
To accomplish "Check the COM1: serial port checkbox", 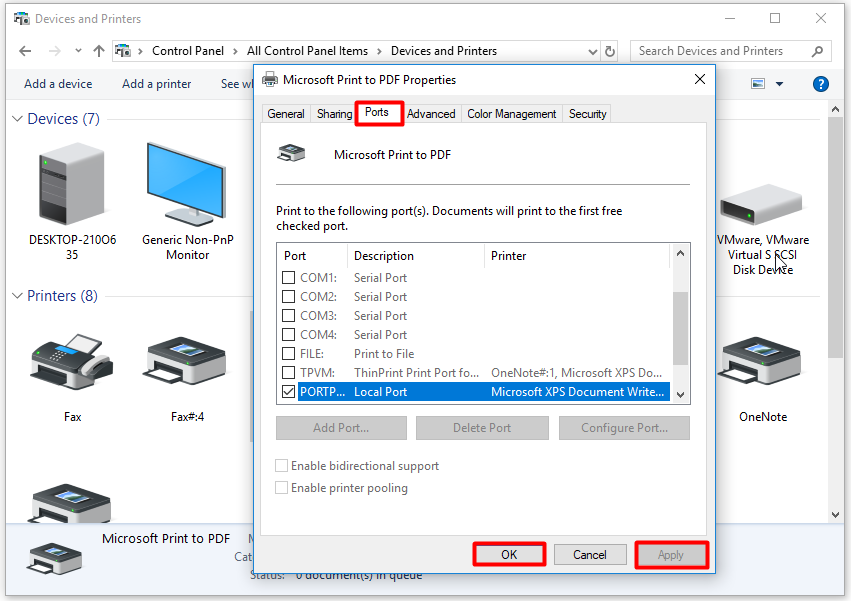I will [x=288, y=278].
